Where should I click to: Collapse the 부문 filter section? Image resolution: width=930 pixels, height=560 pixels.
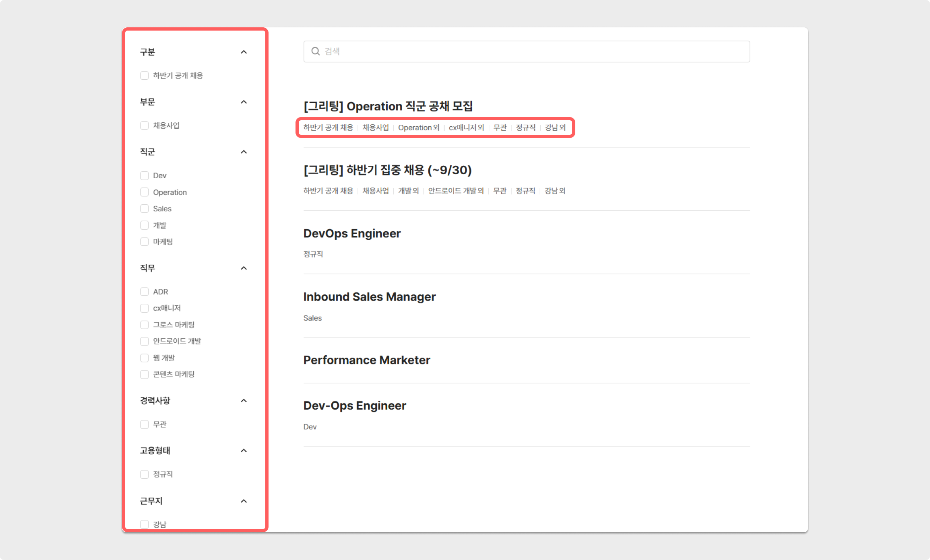244,102
